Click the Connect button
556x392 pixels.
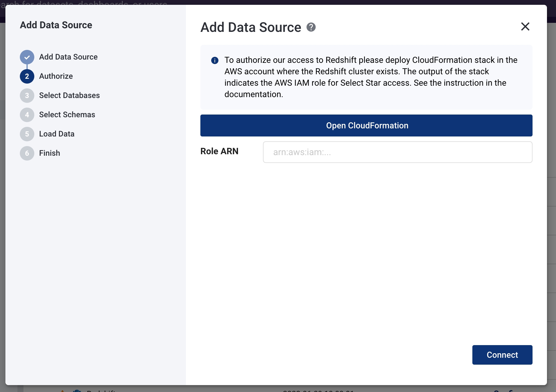(502, 355)
